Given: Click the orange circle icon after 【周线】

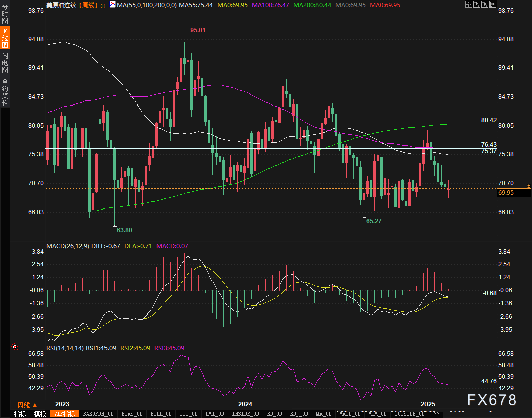Looking at the screenshot, I should coord(103,5).
